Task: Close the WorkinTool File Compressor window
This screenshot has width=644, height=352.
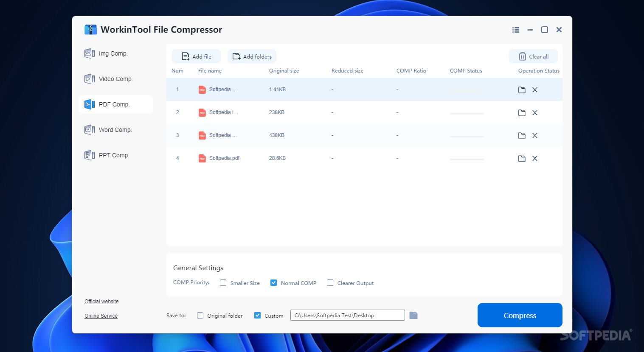Action: (559, 30)
